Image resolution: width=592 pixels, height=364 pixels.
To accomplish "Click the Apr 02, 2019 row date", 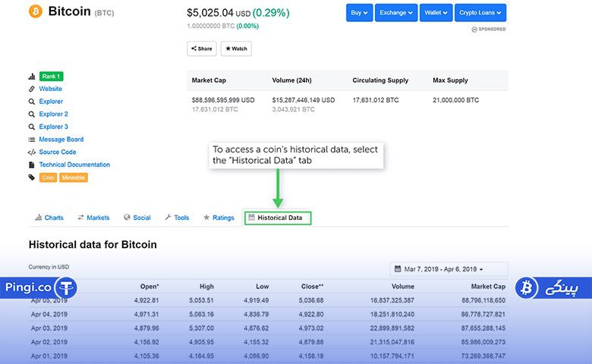I will point(49,343).
